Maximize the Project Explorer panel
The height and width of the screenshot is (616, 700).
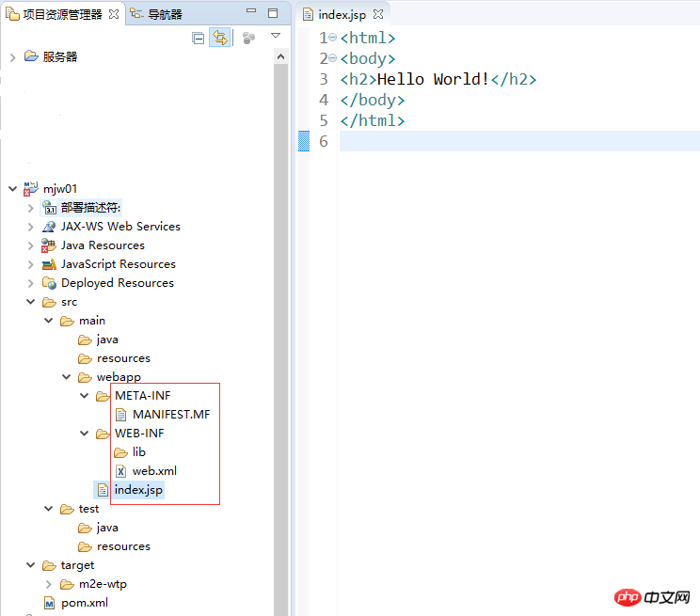[273, 13]
